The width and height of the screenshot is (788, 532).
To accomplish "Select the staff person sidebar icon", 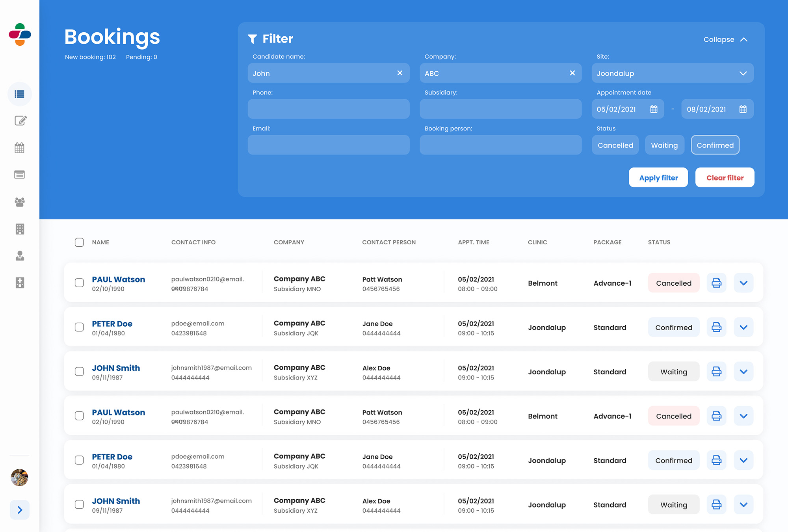I will click(20, 256).
